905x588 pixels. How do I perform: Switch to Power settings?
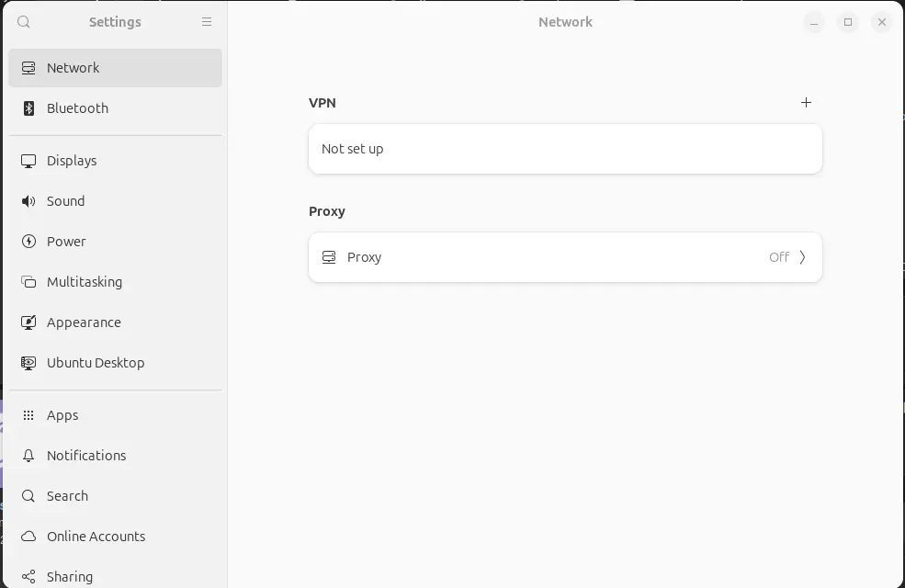(x=116, y=242)
